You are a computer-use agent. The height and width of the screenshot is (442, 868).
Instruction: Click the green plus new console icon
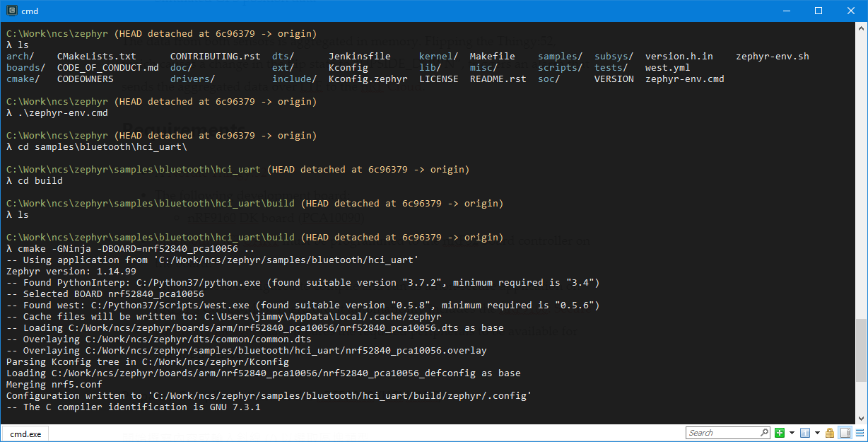pyautogui.click(x=780, y=433)
